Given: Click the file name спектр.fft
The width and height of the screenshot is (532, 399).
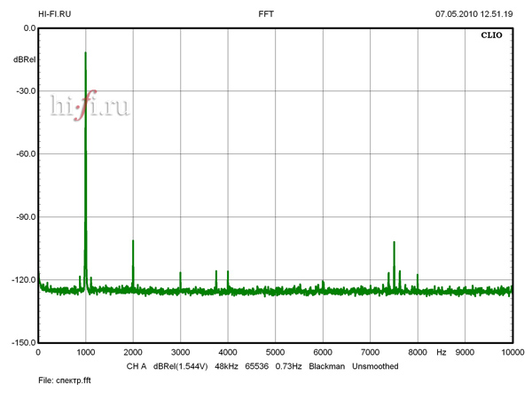Looking at the screenshot, I should coord(65,380).
